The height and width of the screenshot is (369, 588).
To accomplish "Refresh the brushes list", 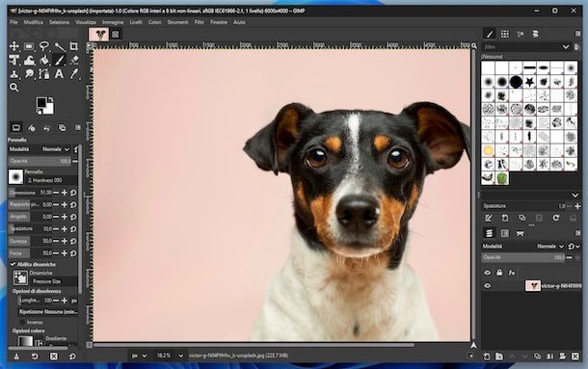I will pyautogui.click(x=556, y=218).
